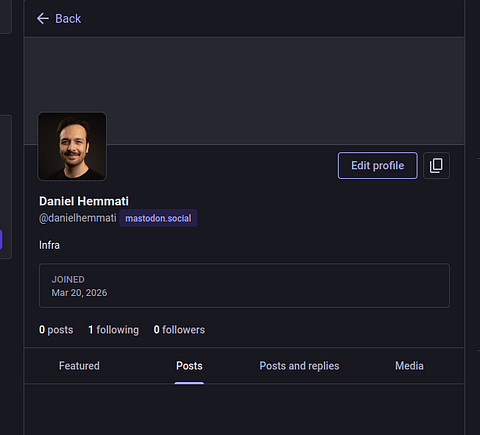Click the mastodon.social domain badge
The width and height of the screenshot is (480, 435).
[x=158, y=218]
